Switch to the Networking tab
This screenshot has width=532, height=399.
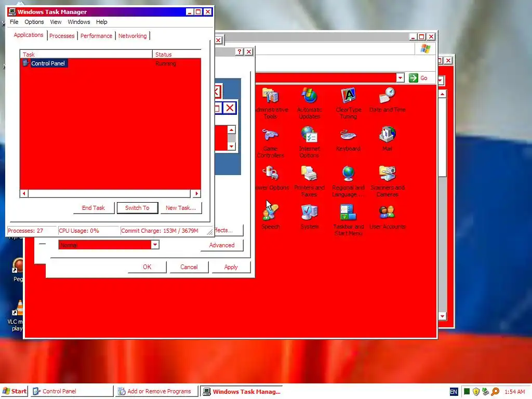(x=132, y=36)
